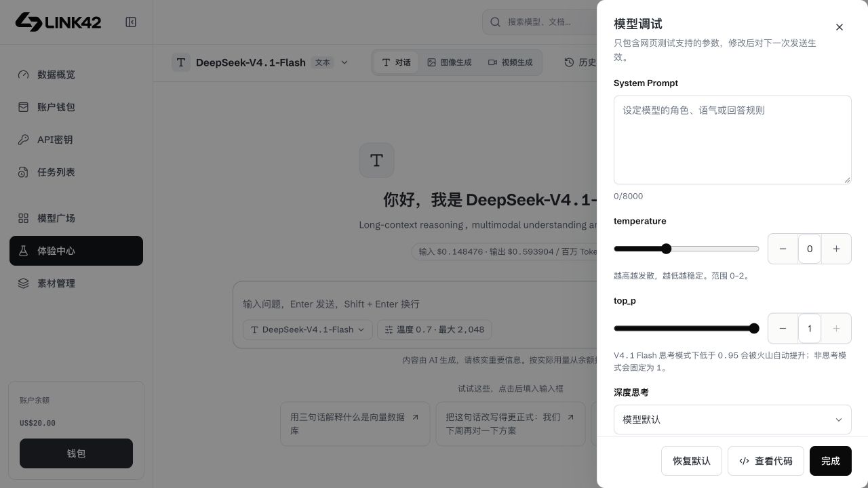868x488 pixels.
Task: Click the temperature value field
Action: (810, 249)
